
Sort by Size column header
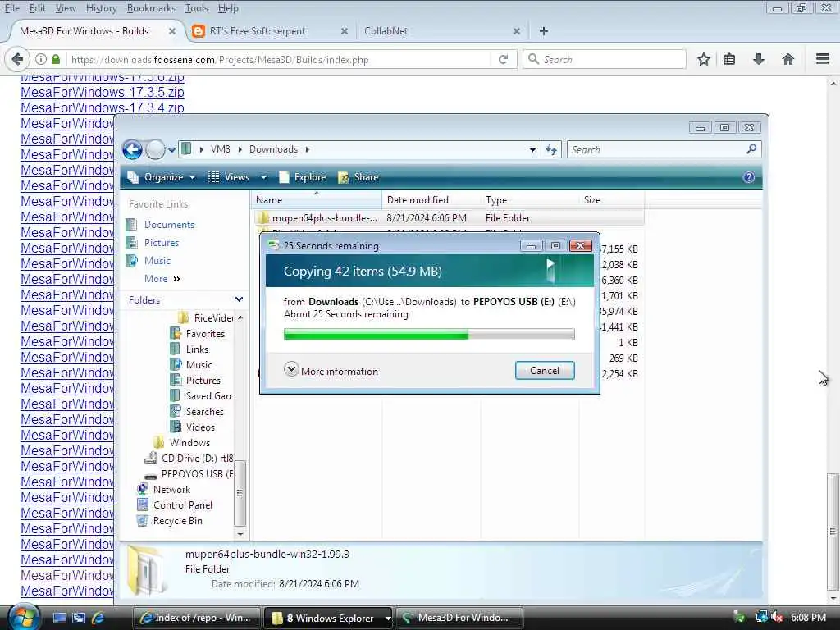(612, 200)
